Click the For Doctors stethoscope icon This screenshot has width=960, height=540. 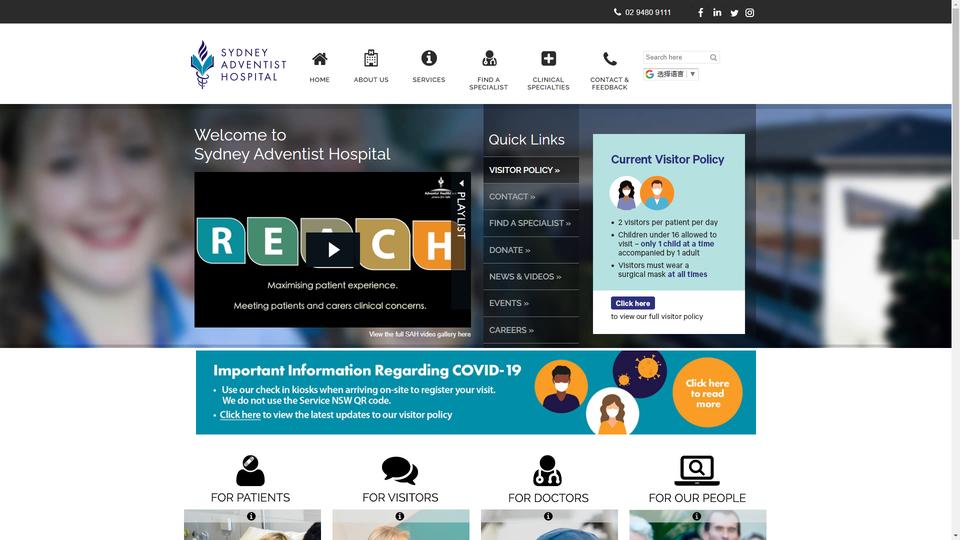coord(547,470)
